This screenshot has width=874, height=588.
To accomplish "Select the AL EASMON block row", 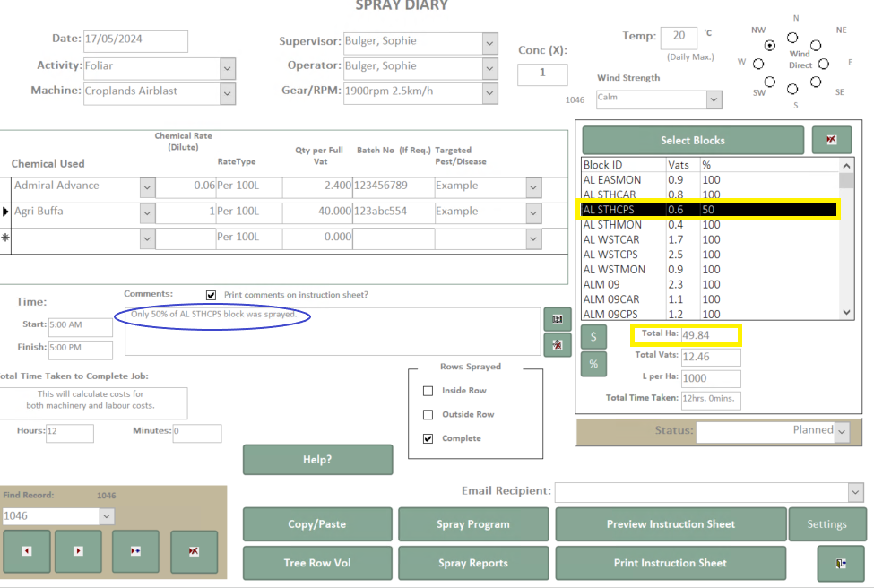I will coord(710,180).
